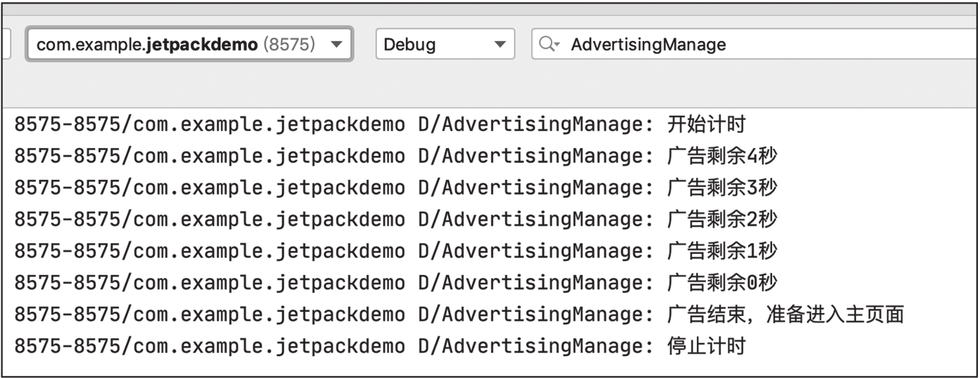Open the Debug log level dropdown
980x378 pixels.
pos(445,44)
